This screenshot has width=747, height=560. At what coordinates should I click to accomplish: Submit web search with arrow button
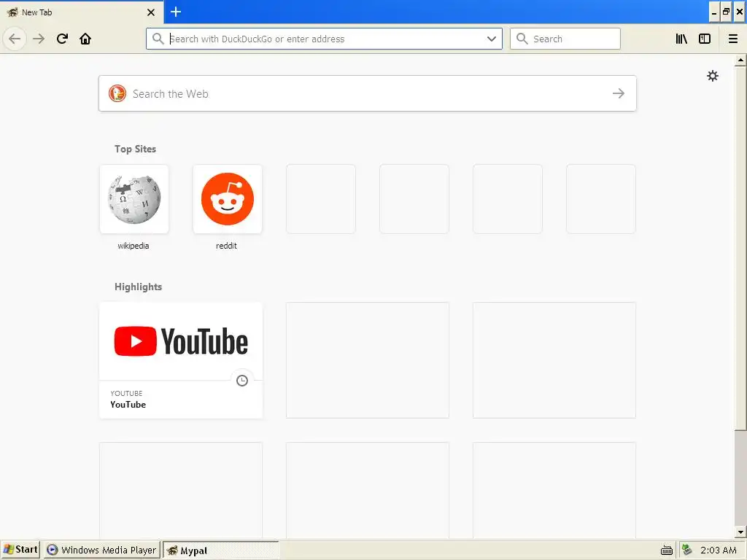(619, 93)
